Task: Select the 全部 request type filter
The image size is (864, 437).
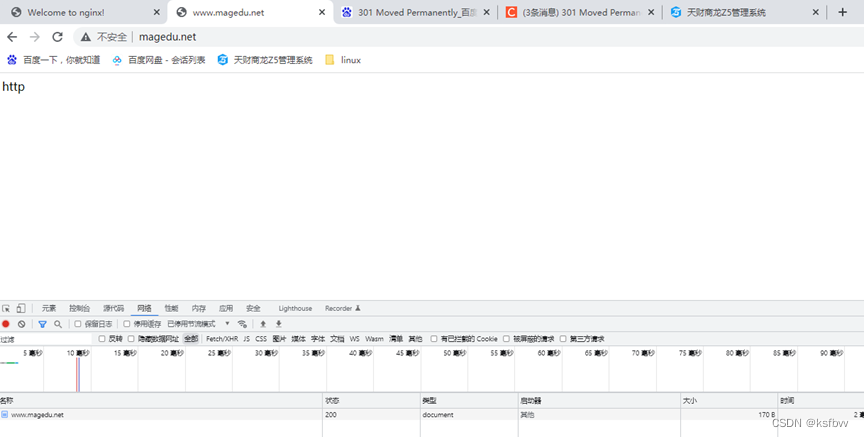Action: (x=191, y=339)
